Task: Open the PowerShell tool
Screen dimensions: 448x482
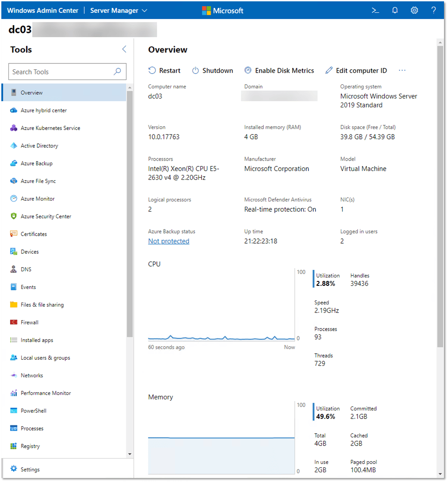Action: point(64,411)
